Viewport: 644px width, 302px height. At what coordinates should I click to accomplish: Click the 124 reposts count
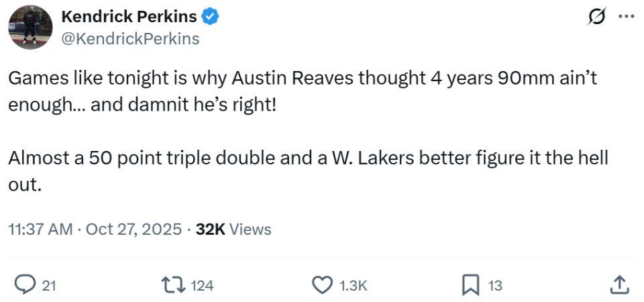pyautogui.click(x=202, y=286)
